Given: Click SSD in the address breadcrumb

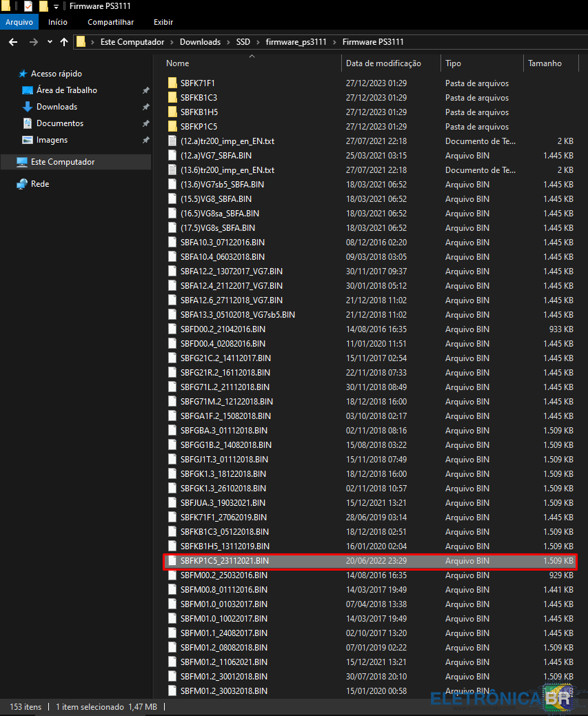Looking at the screenshot, I should [x=243, y=42].
